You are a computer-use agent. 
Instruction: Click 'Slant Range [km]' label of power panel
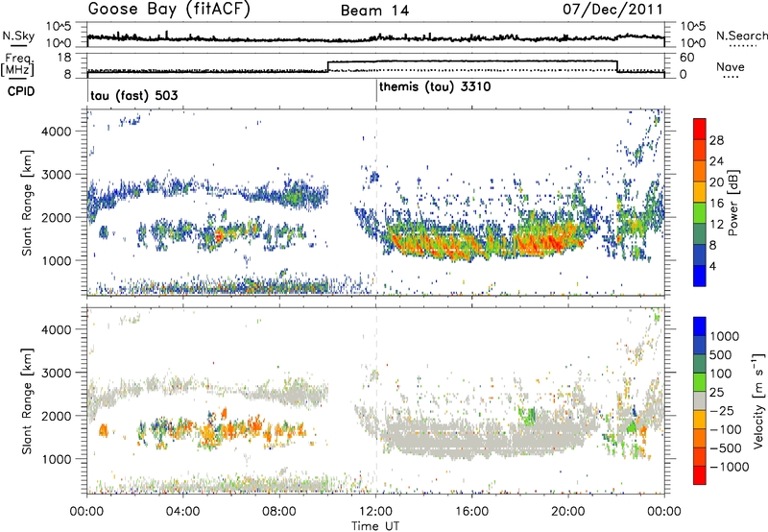[27, 203]
